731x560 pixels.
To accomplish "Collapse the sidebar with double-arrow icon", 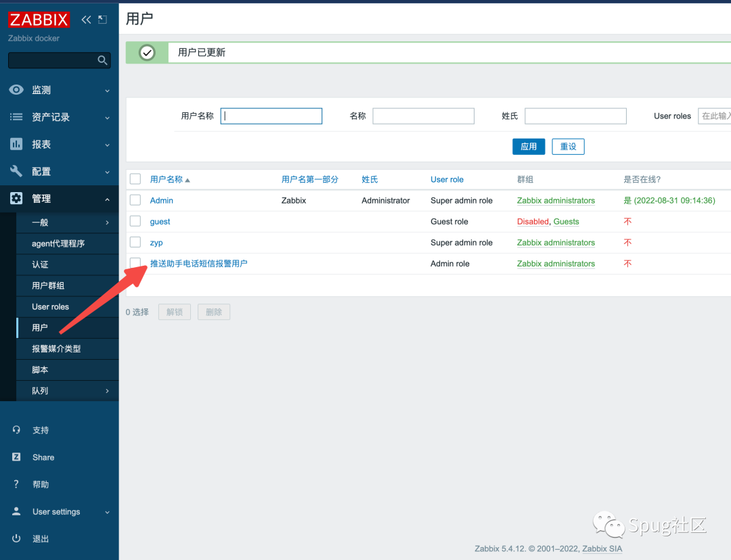I will [x=86, y=20].
